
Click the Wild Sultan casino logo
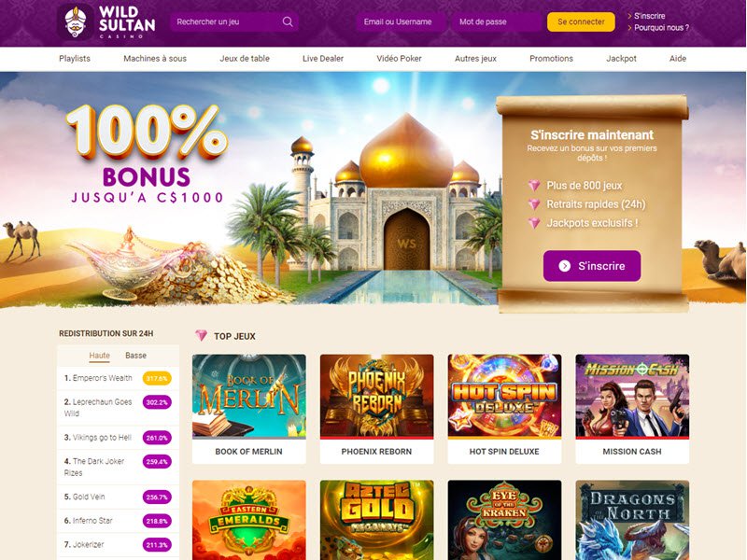(106, 21)
